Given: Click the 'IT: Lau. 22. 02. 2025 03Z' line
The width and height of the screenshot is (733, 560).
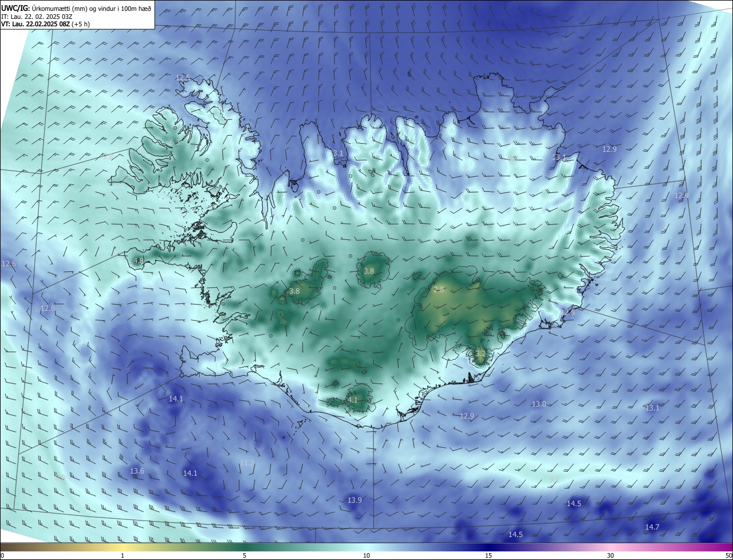Looking at the screenshot, I should coord(37,17).
